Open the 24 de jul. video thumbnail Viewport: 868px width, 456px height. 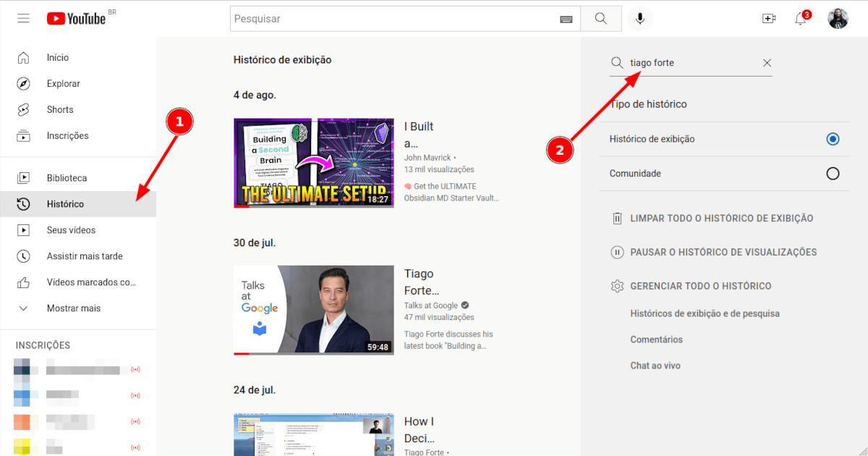314,434
